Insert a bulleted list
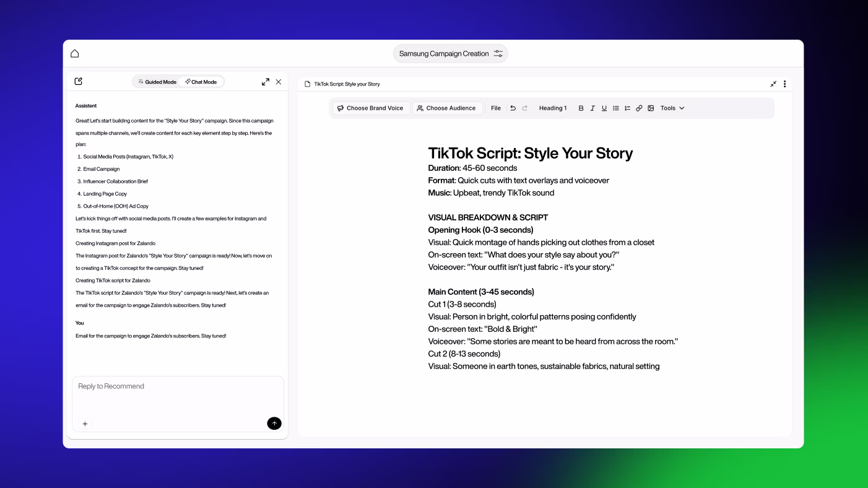 click(616, 108)
